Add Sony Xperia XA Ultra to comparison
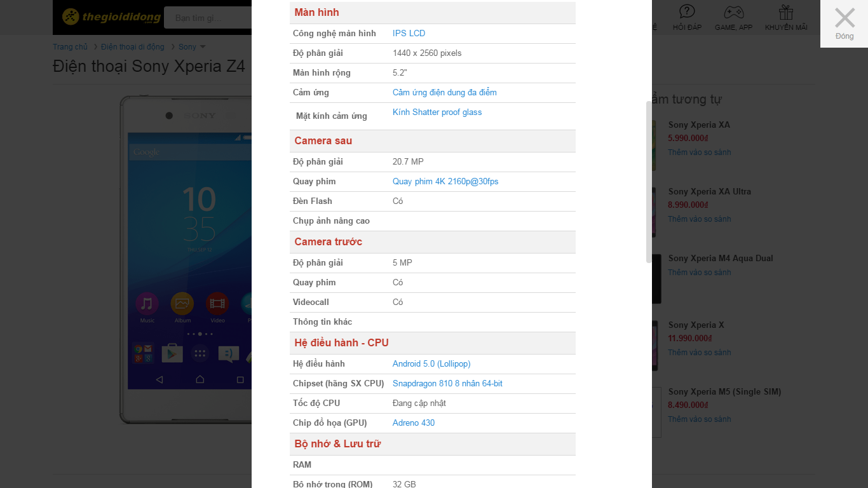868x488 pixels. coord(700,219)
